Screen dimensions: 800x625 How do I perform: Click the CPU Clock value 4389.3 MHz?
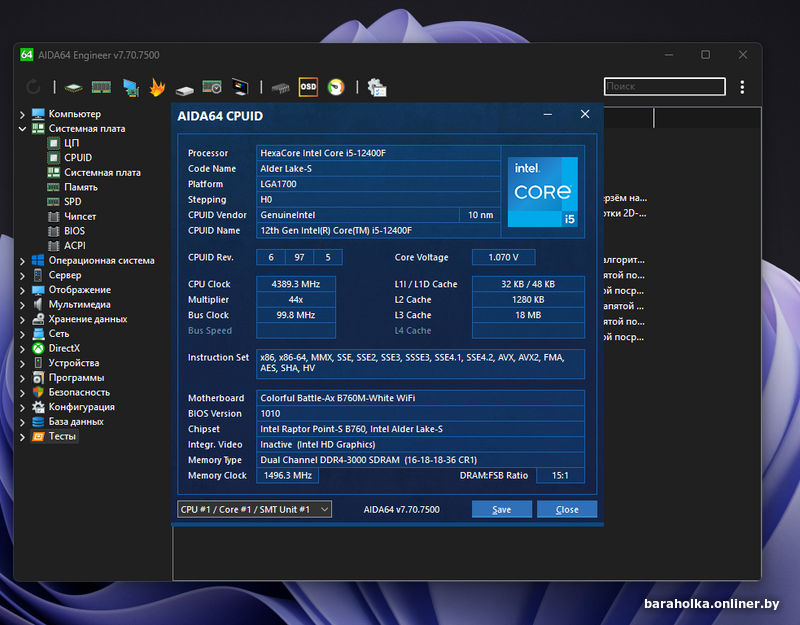296,284
